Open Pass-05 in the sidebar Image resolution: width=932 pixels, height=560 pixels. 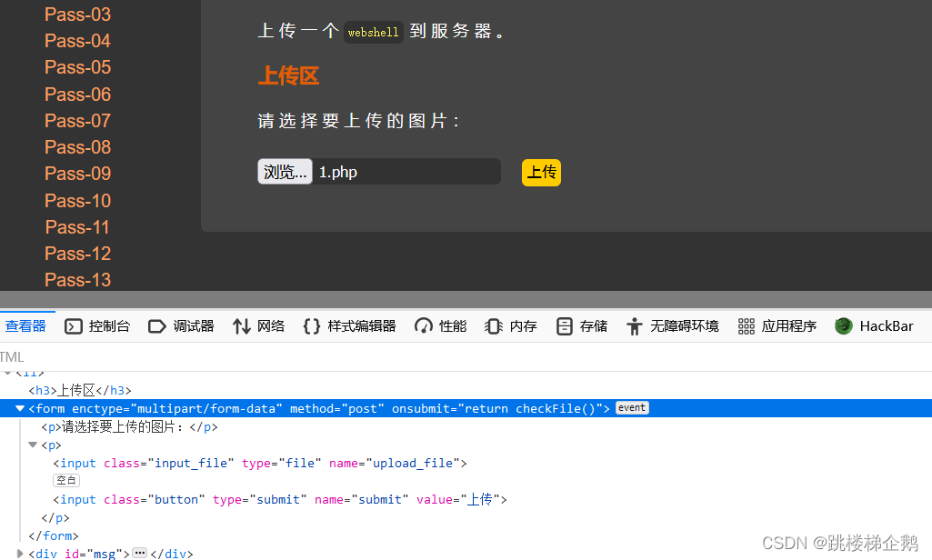78,67
